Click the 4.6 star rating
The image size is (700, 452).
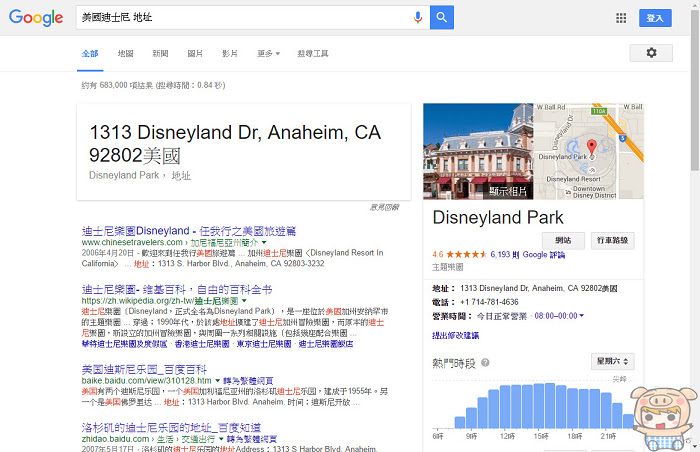(x=459, y=255)
